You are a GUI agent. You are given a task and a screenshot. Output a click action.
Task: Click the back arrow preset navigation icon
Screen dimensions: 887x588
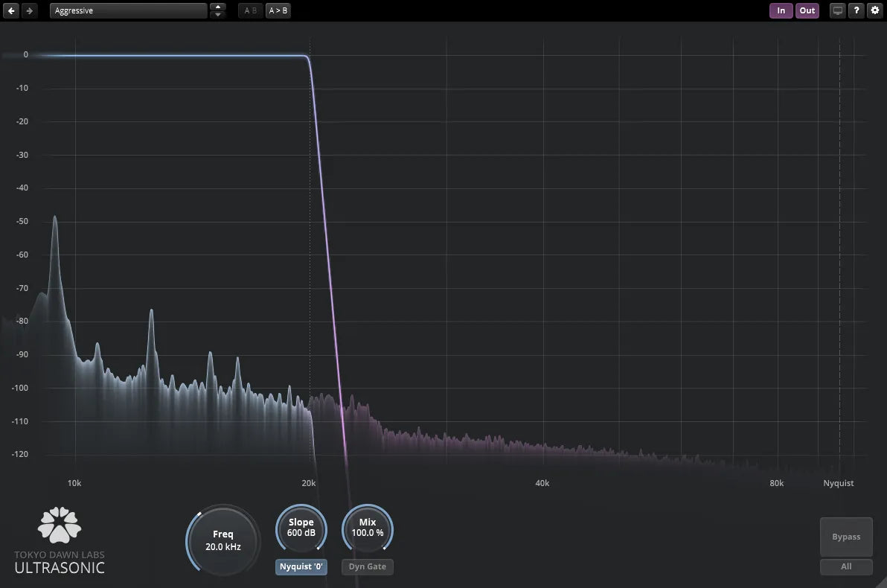(10, 10)
